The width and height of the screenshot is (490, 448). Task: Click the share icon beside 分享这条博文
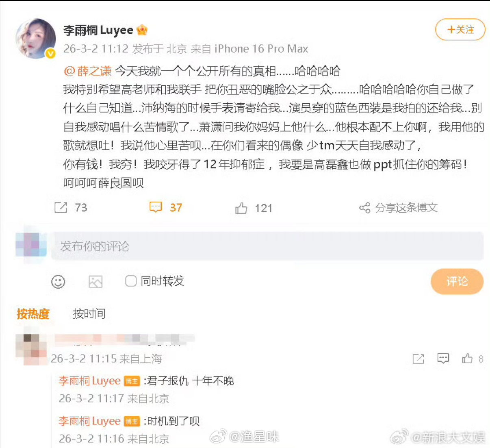click(364, 208)
